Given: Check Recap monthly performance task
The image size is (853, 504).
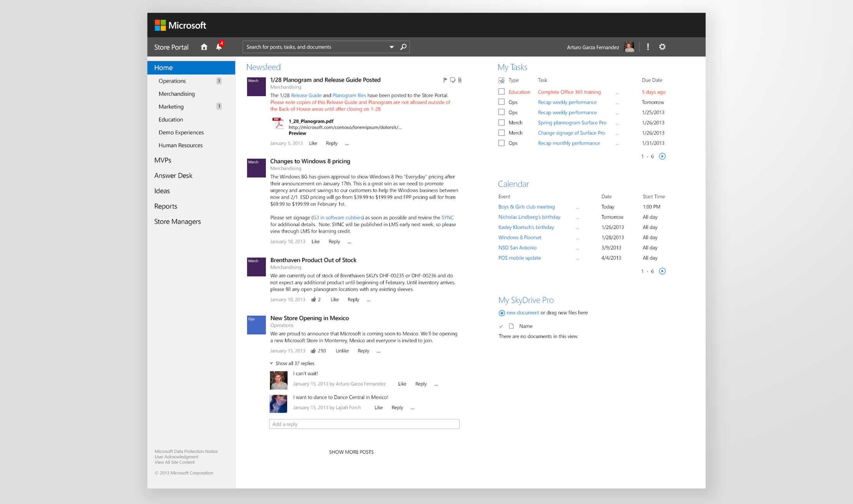Looking at the screenshot, I should [x=501, y=143].
